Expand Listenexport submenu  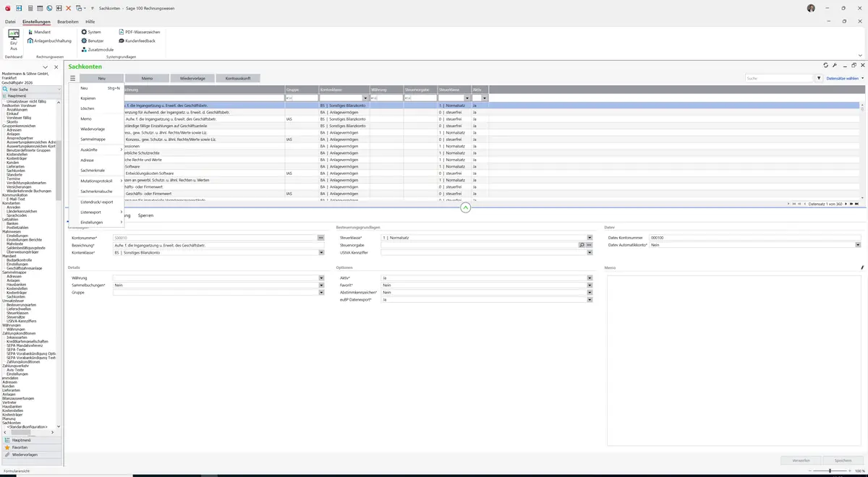tap(100, 212)
